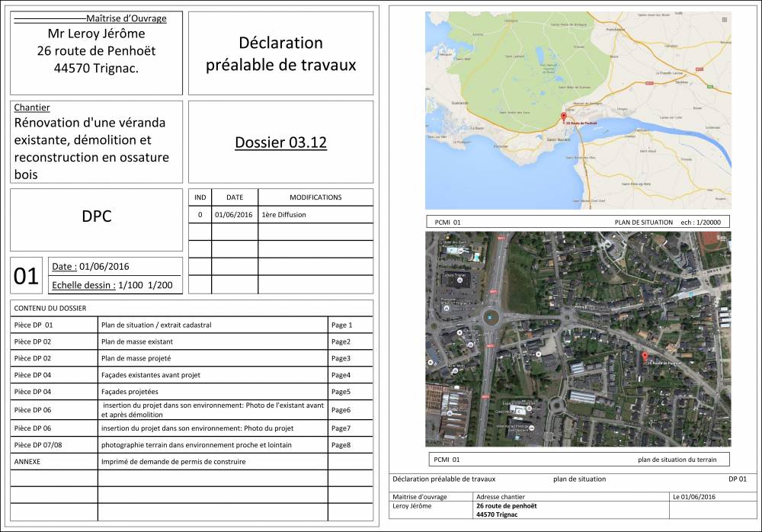The image size is (762, 532).
Task: Click 'insertion du projet... Photo du projet' entry
Action: point(197,428)
